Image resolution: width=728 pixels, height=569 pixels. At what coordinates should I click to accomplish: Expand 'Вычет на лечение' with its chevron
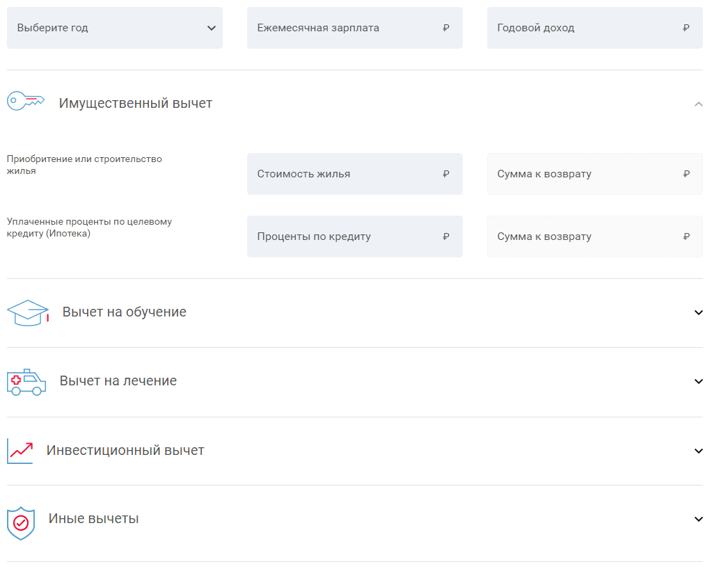pyautogui.click(x=699, y=381)
